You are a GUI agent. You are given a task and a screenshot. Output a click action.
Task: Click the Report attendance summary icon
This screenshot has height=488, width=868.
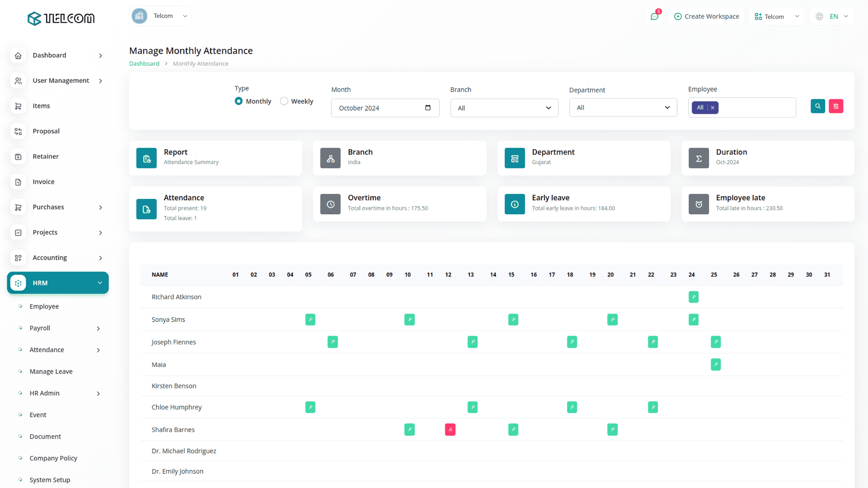[x=146, y=158]
